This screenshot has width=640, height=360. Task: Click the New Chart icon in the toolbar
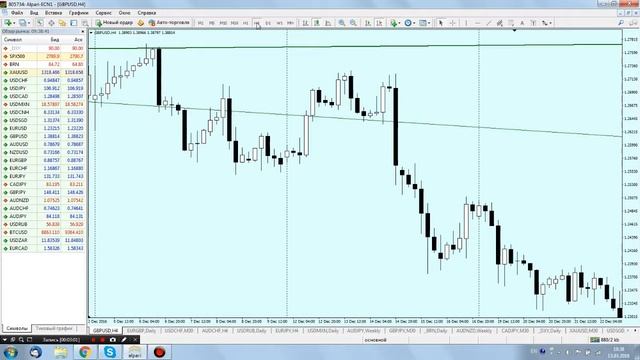point(7,23)
